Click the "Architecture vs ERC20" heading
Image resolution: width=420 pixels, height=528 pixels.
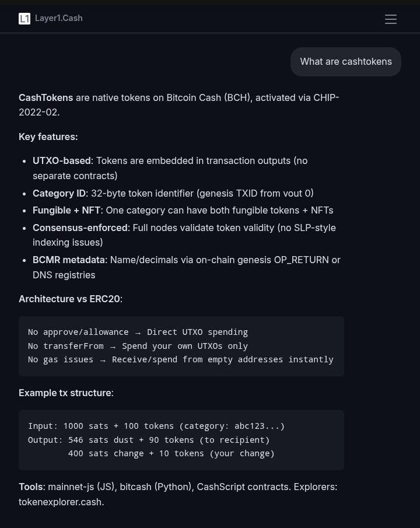[69, 299]
